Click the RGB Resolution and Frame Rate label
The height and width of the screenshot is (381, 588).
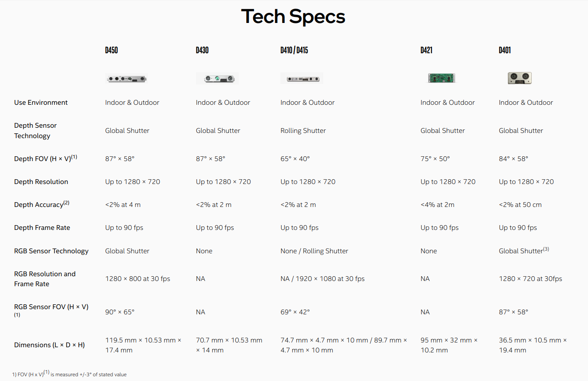pyautogui.click(x=45, y=279)
